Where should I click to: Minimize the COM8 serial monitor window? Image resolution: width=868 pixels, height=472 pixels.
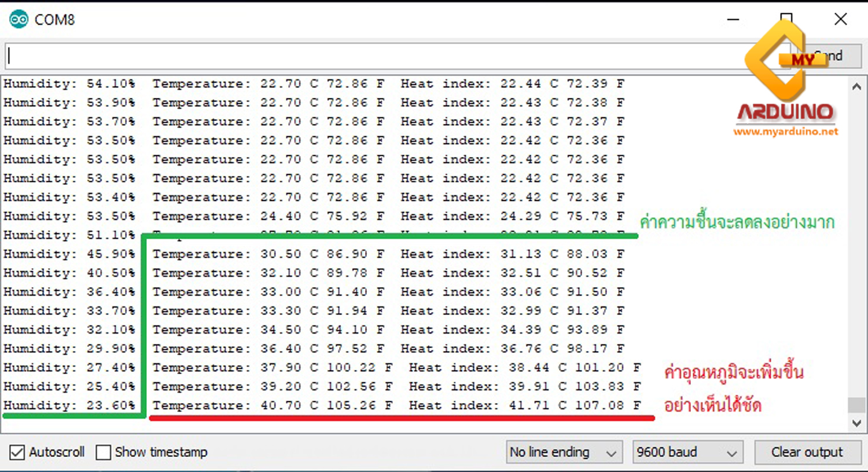click(733, 20)
